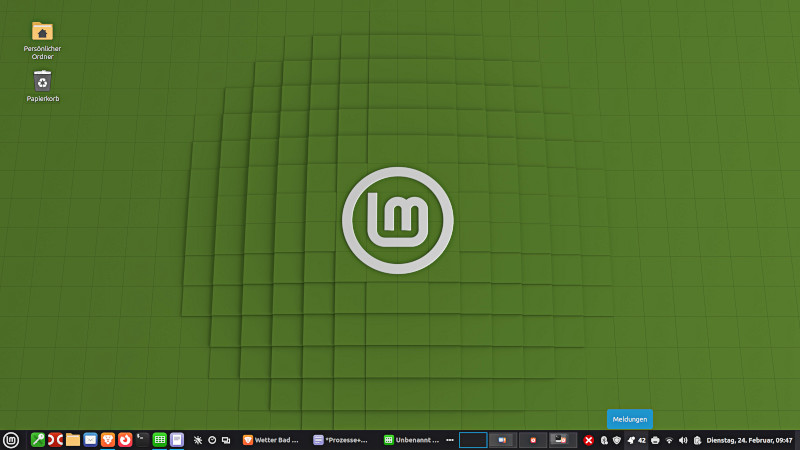Open the sound volume applet

click(x=683, y=440)
